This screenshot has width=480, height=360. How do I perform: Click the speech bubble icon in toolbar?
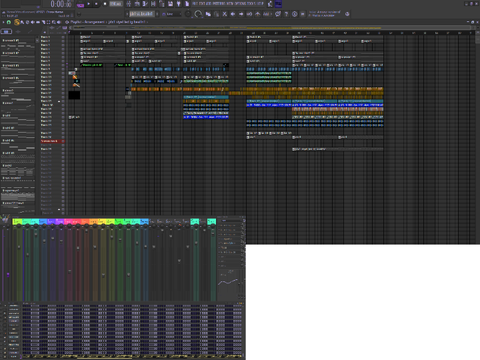pos(278,14)
